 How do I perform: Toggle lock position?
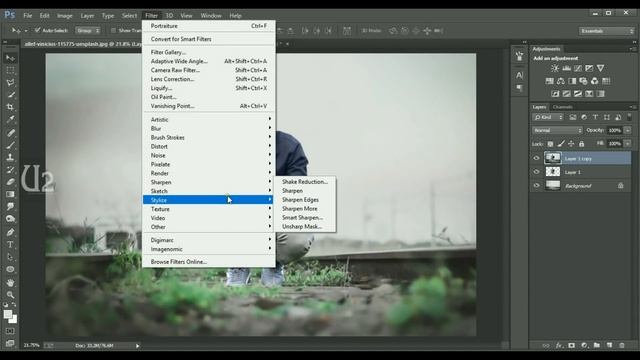click(x=571, y=144)
